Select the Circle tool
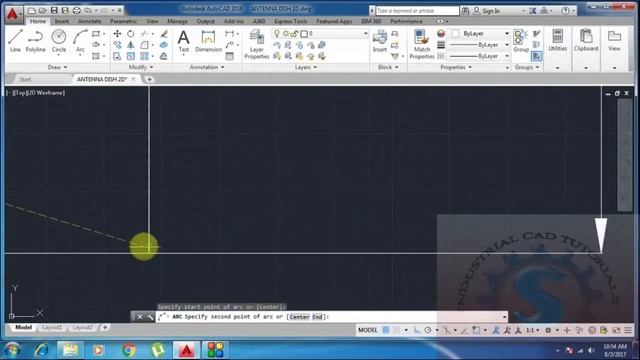Image resolution: width=640 pixels, height=360 pixels. tap(59, 41)
